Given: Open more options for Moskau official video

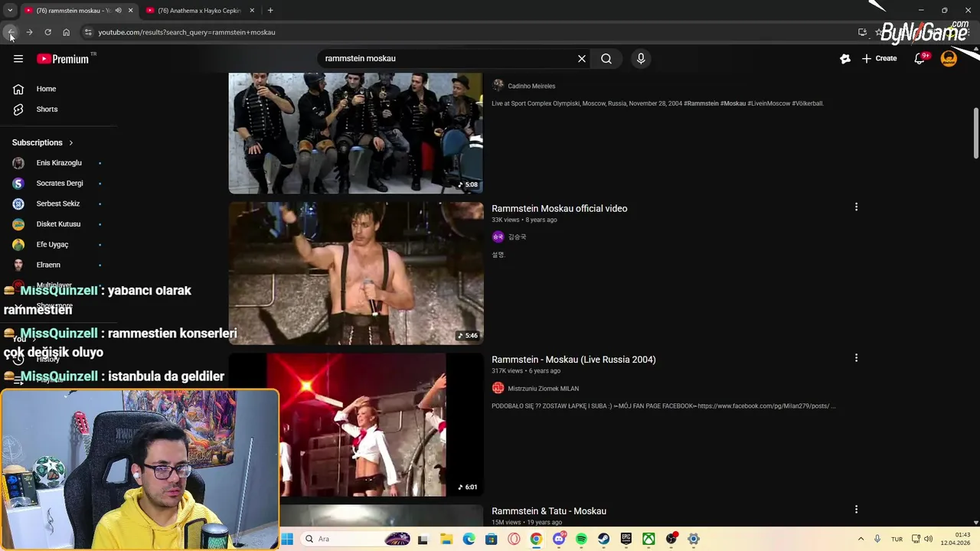Looking at the screenshot, I should click(856, 207).
